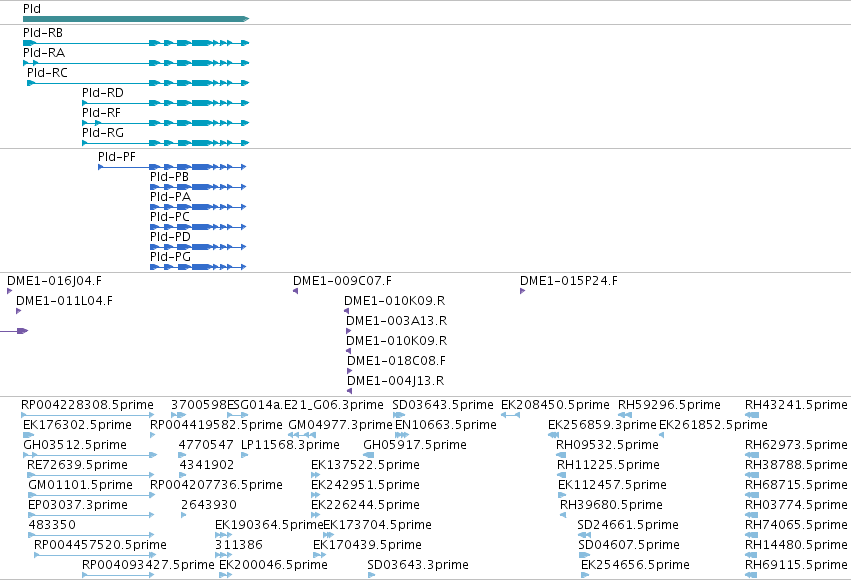Viewport: 851px width, 580px height.
Task: Select EST RH43241.5prime
Action: pyautogui.click(x=752, y=415)
